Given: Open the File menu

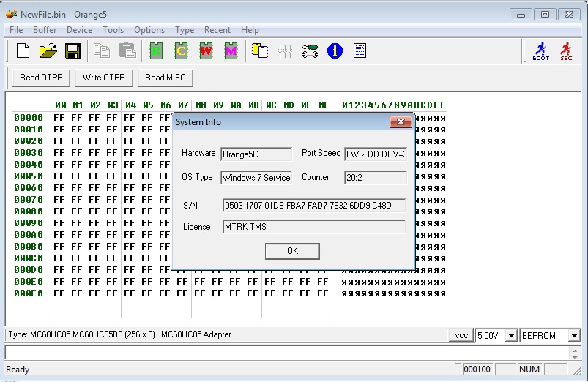Looking at the screenshot, I should (x=16, y=30).
